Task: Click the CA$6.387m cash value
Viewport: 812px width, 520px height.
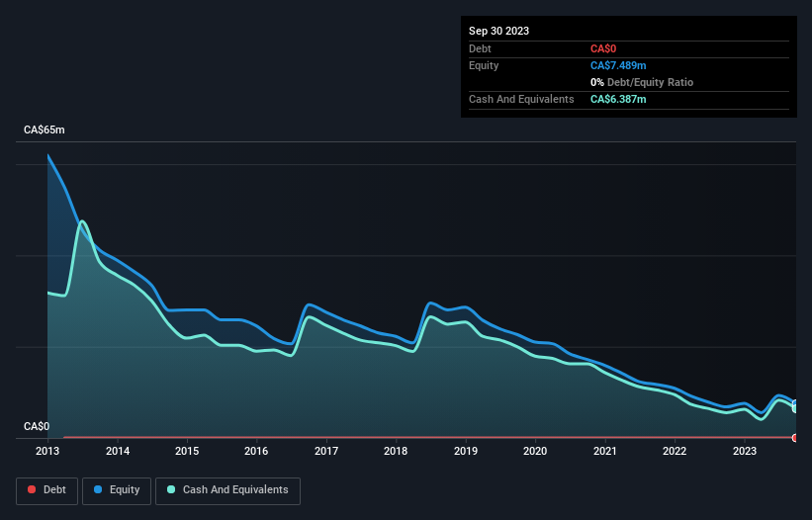Action: [x=618, y=99]
